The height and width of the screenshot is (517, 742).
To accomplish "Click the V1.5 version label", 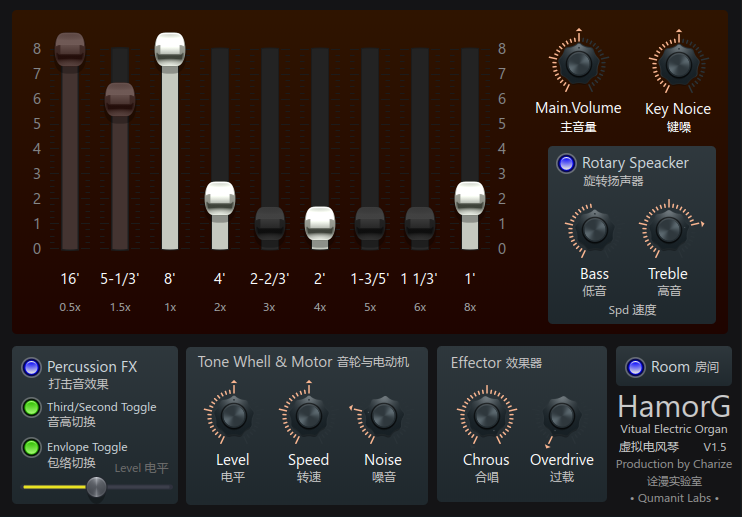I will tap(715, 447).
